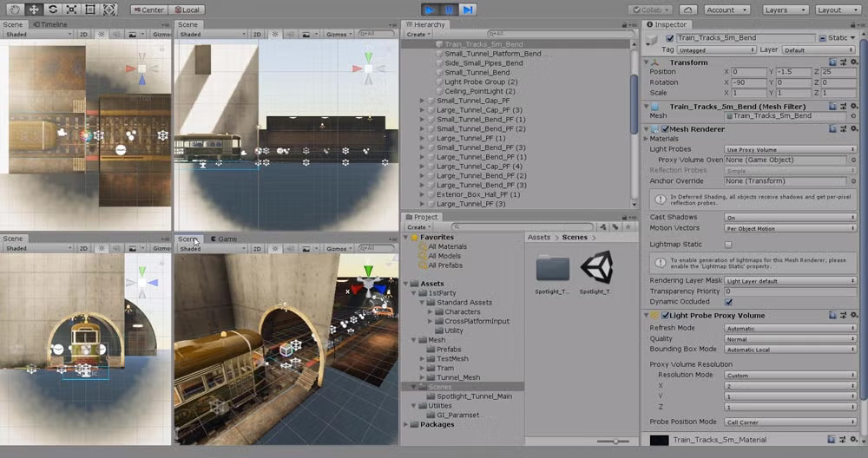Uncheck the Dynamic Occluded checkbox
Viewport: 868px width, 458px height.
pos(727,302)
